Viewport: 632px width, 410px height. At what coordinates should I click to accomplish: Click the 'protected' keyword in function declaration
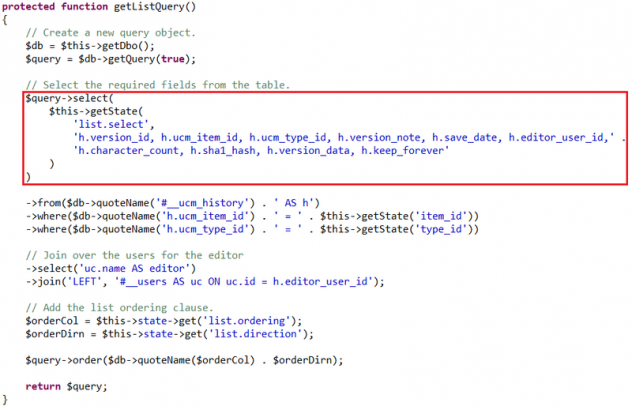pos(29,7)
